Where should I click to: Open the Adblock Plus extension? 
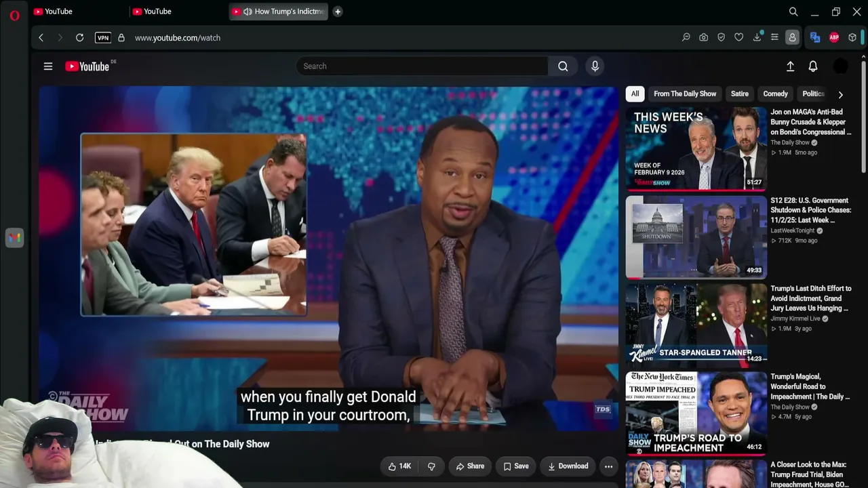coord(834,38)
